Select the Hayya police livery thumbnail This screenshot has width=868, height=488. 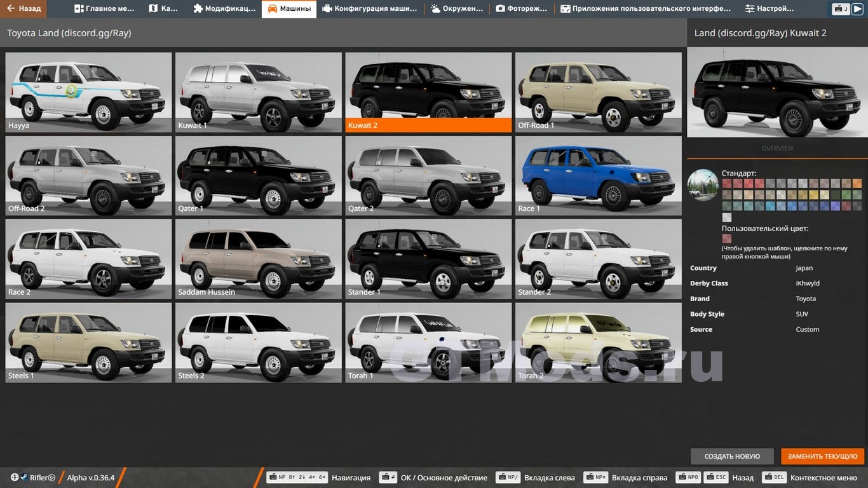click(x=88, y=92)
